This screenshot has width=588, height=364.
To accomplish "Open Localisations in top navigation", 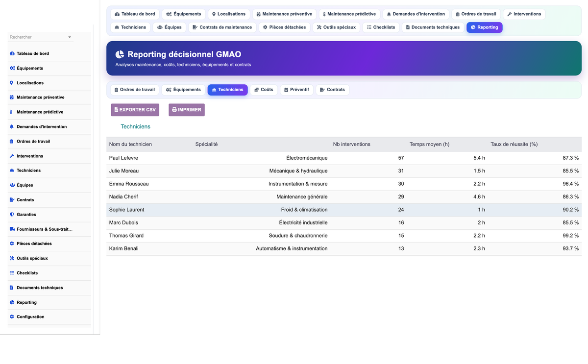I will pyautogui.click(x=229, y=14).
